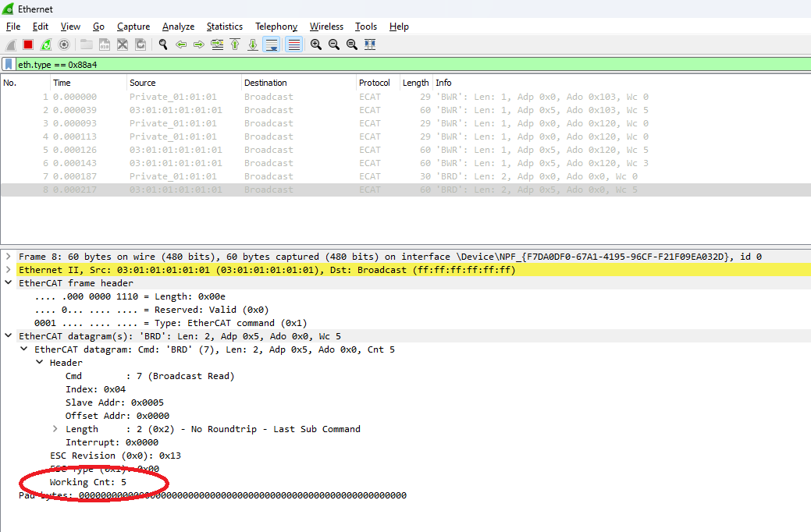Expand the Frame 8 details line
Viewport: 811px width, 532px height.
coord(8,256)
